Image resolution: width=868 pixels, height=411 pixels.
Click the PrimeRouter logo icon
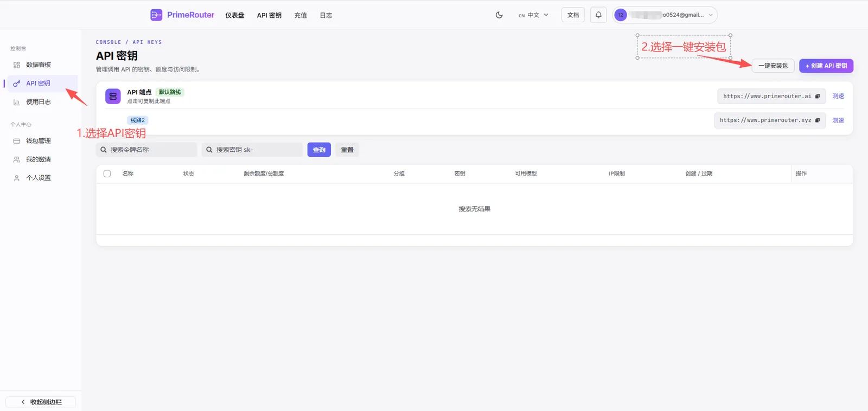[156, 15]
